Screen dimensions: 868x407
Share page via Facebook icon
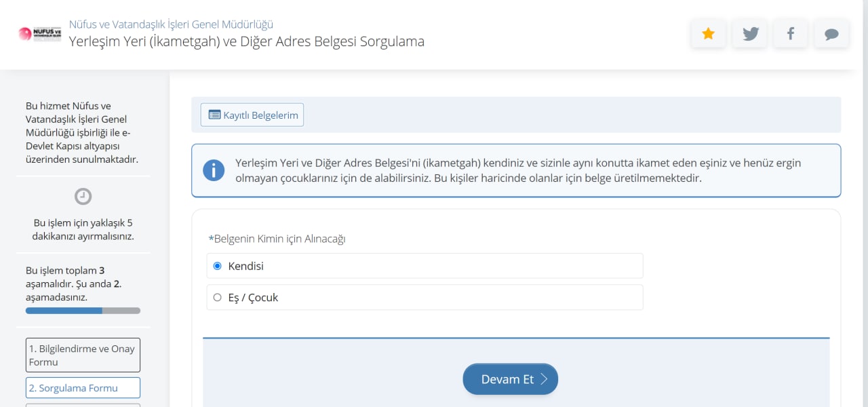point(791,34)
